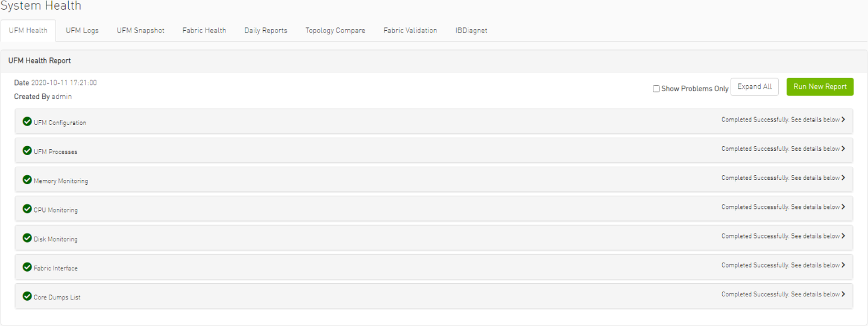Open the Fabric Health tab
Viewport: 868px width, 326px height.
point(204,30)
